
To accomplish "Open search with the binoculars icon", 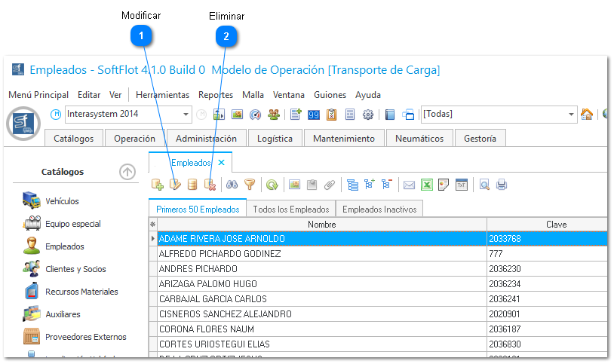I will pos(232,184).
